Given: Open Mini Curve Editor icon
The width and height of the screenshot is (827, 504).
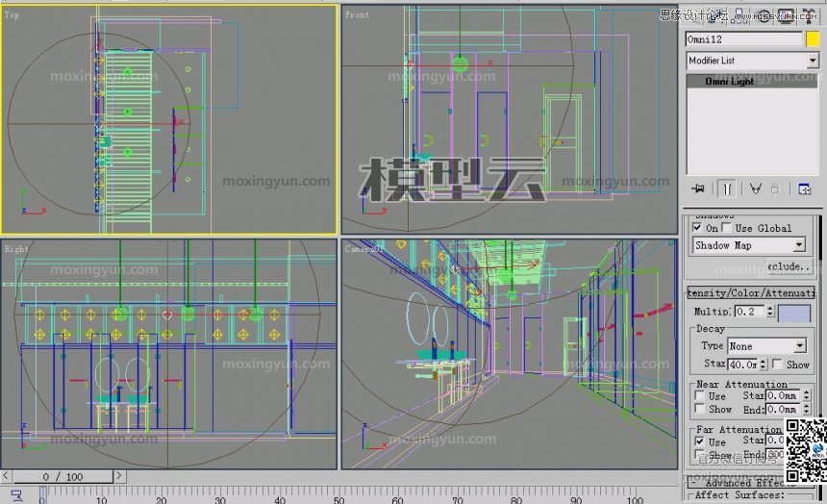Looking at the screenshot, I should (x=17, y=495).
